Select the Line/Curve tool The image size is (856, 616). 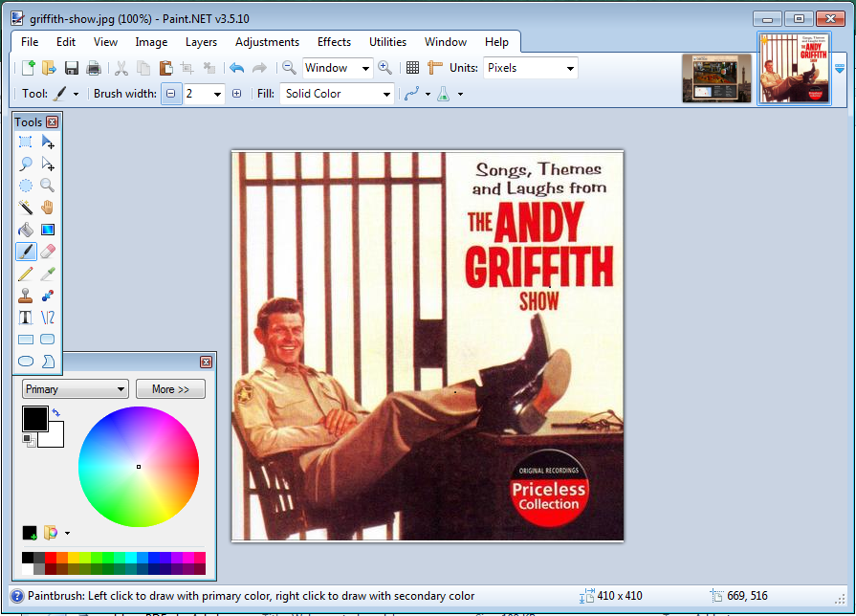(x=48, y=318)
